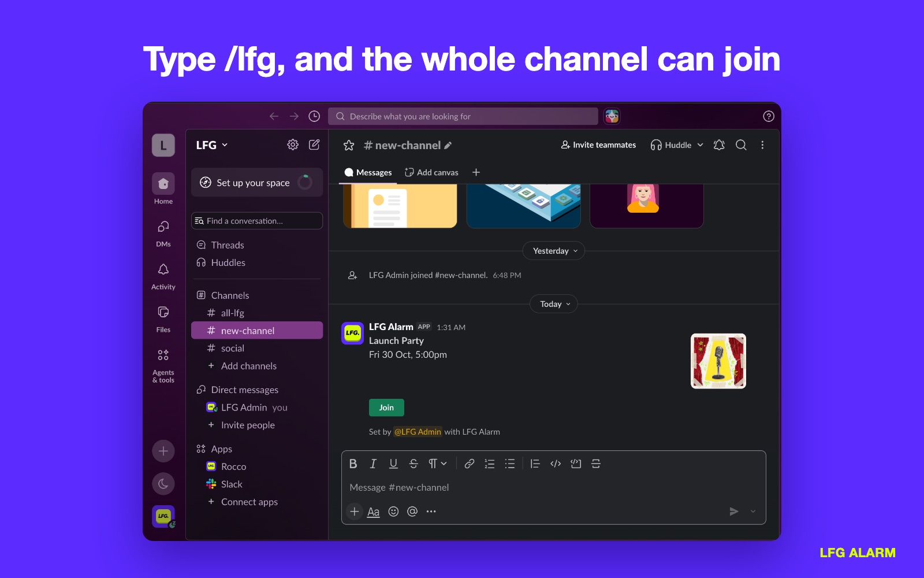Open workspace settings gear icon

click(x=293, y=144)
